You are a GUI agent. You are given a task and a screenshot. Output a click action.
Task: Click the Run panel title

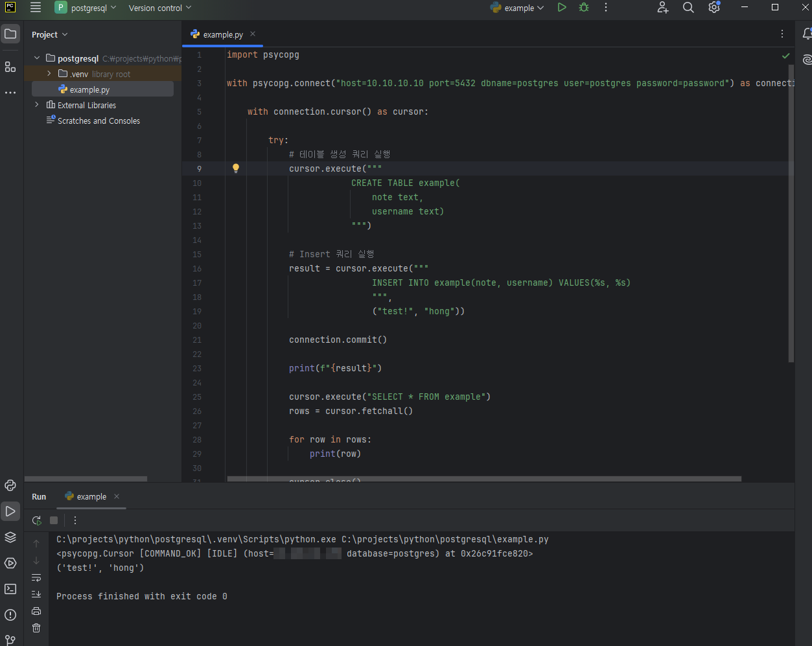[39, 496]
